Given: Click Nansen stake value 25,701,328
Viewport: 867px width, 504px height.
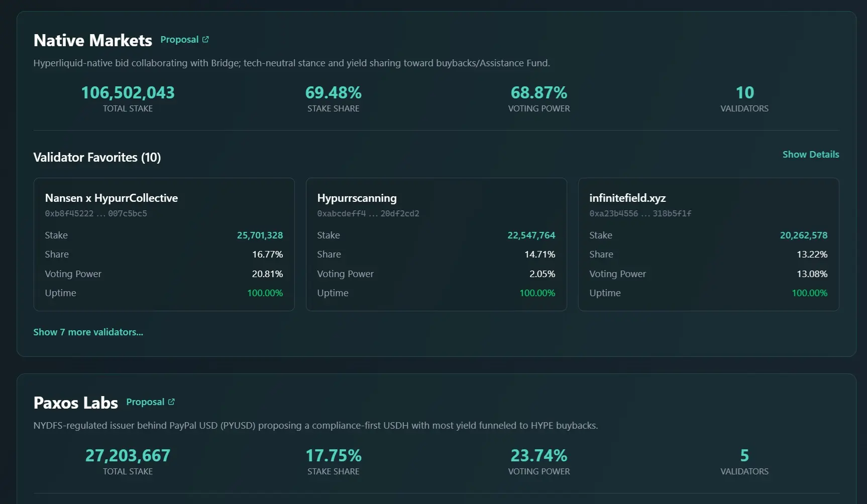Looking at the screenshot, I should click(260, 235).
